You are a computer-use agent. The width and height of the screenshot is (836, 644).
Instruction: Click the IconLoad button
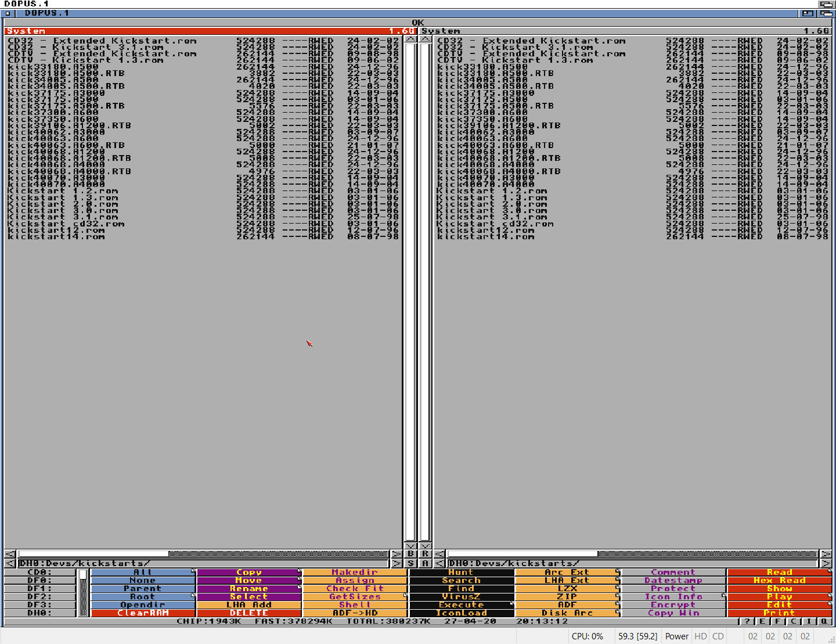coord(462,613)
